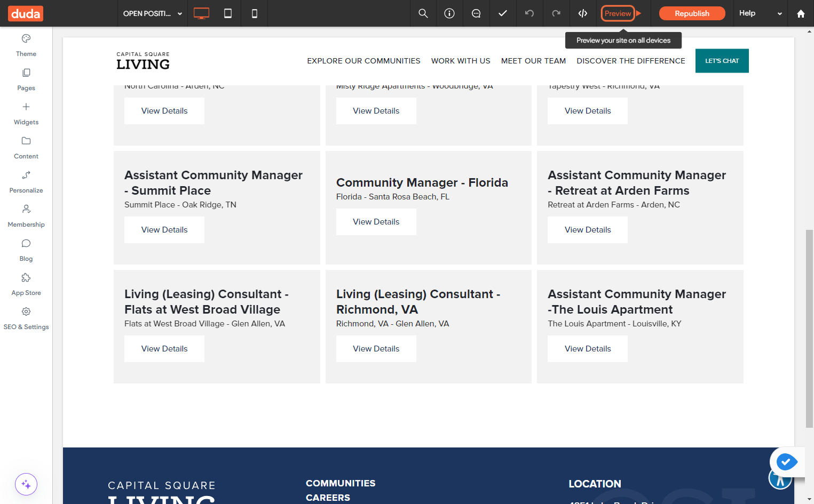View Details for The Louis Apartment position
814x504 pixels.
(x=588, y=349)
